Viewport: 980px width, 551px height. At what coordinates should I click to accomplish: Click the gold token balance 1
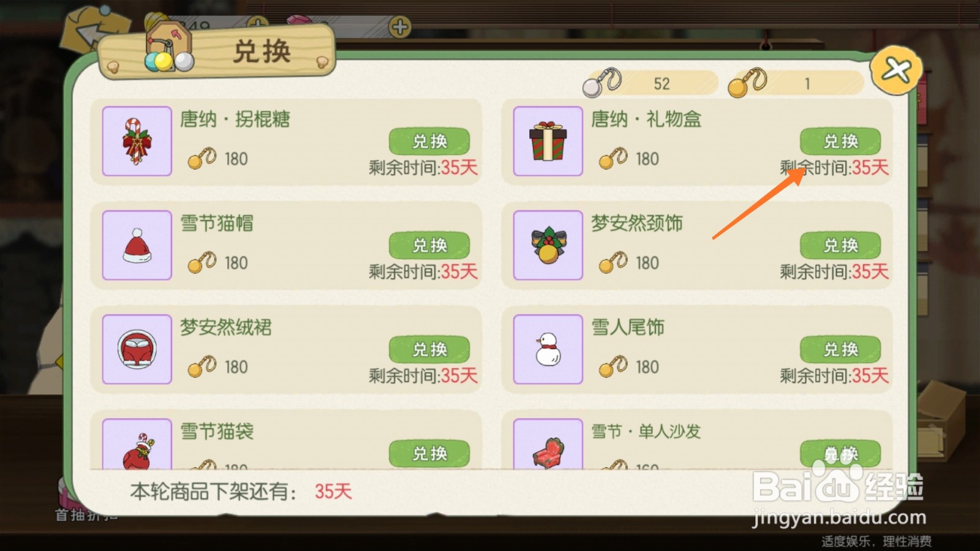point(796,83)
